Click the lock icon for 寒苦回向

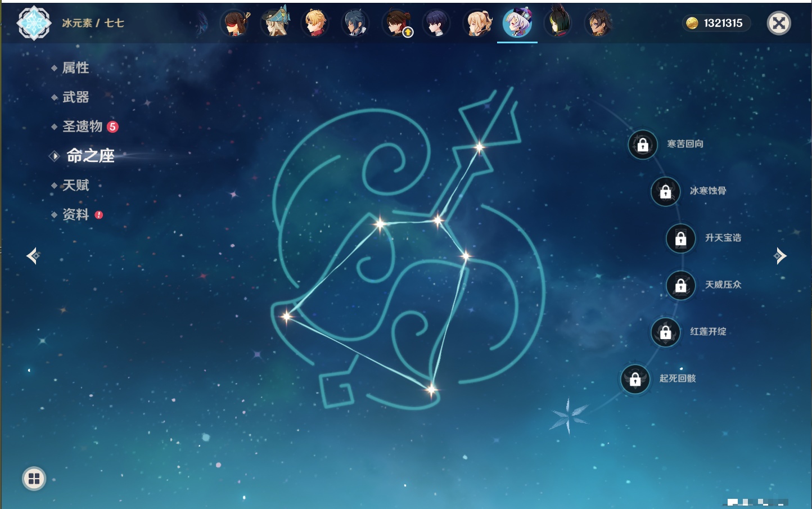643,145
